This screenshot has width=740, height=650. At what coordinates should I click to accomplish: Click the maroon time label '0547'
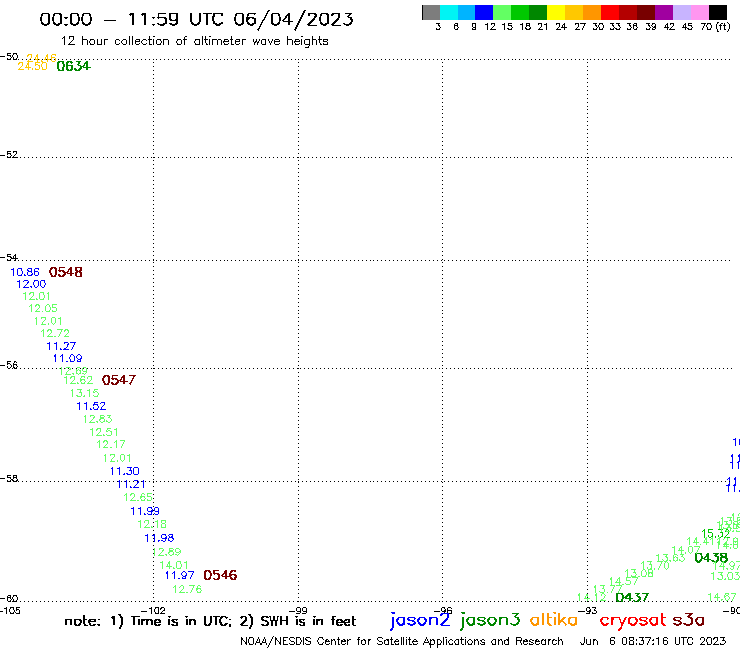[118, 380]
